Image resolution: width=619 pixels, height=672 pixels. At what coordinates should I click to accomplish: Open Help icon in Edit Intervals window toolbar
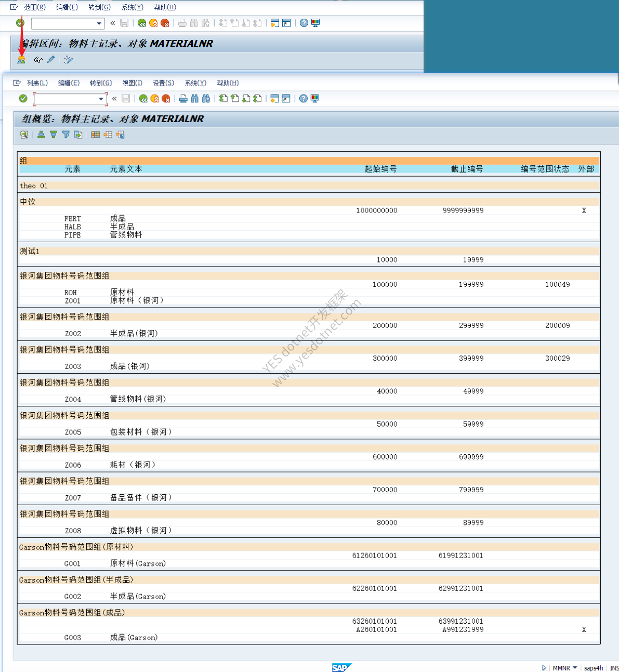(x=304, y=23)
